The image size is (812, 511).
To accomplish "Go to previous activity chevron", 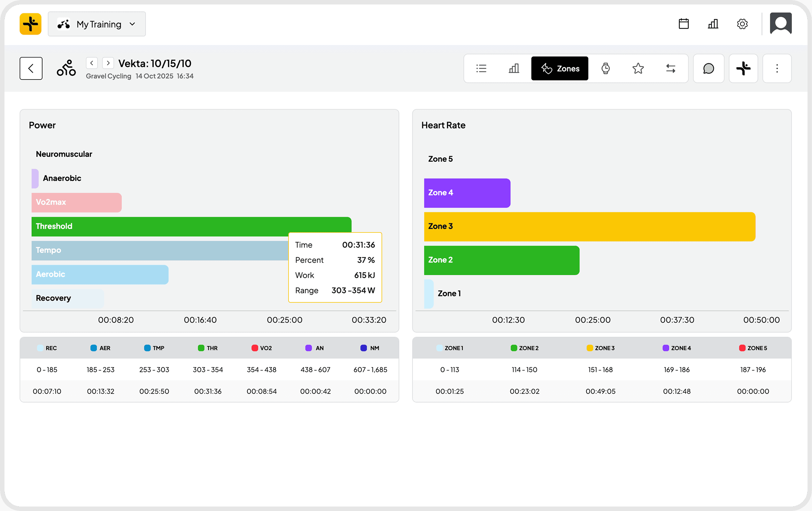I will (92, 63).
